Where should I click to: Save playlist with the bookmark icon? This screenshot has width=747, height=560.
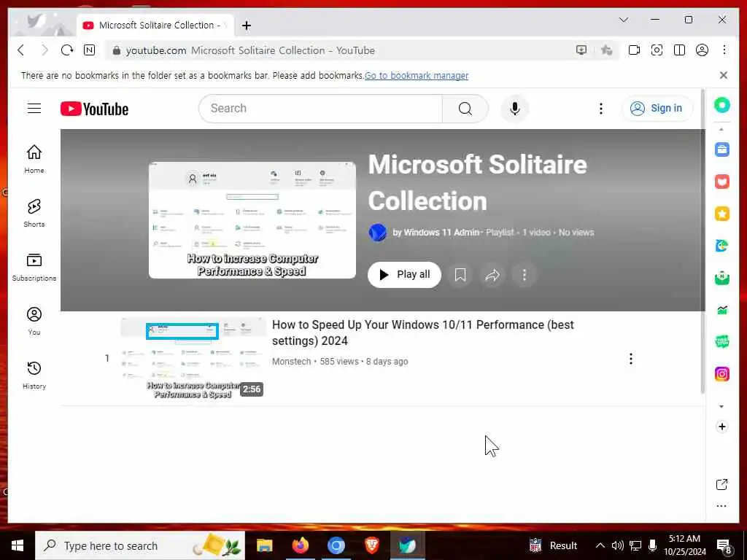point(460,275)
